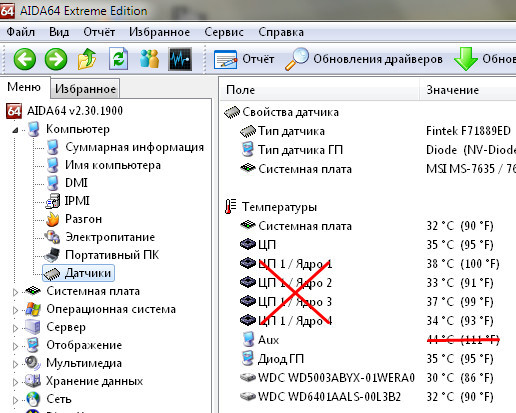This screenshot has width=516, height=413.
Task: Expand the Отображение tree node
Action: pyautogui.click(x=15, y=346)
